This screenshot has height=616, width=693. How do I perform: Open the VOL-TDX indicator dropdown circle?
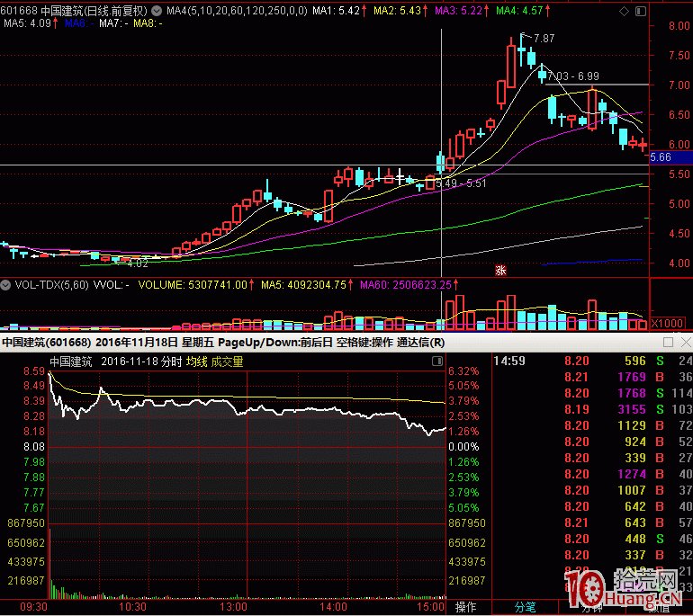(5, 285)
